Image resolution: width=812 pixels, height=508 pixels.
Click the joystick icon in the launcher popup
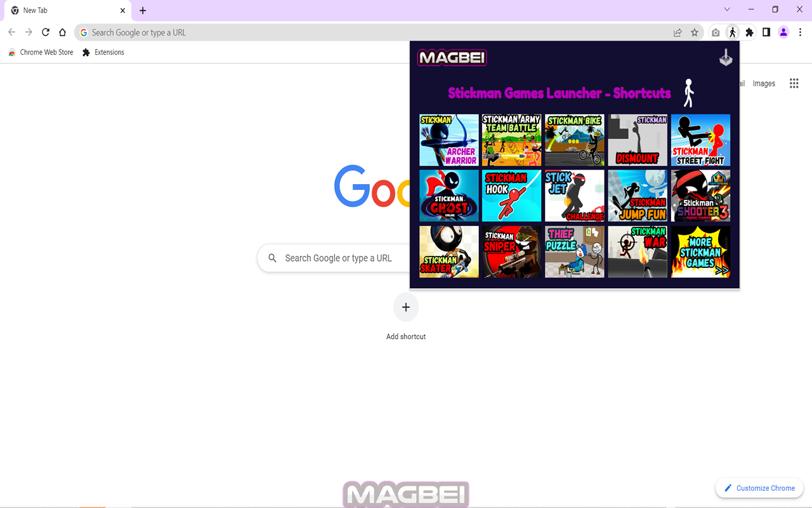click(x=725, y=57)
